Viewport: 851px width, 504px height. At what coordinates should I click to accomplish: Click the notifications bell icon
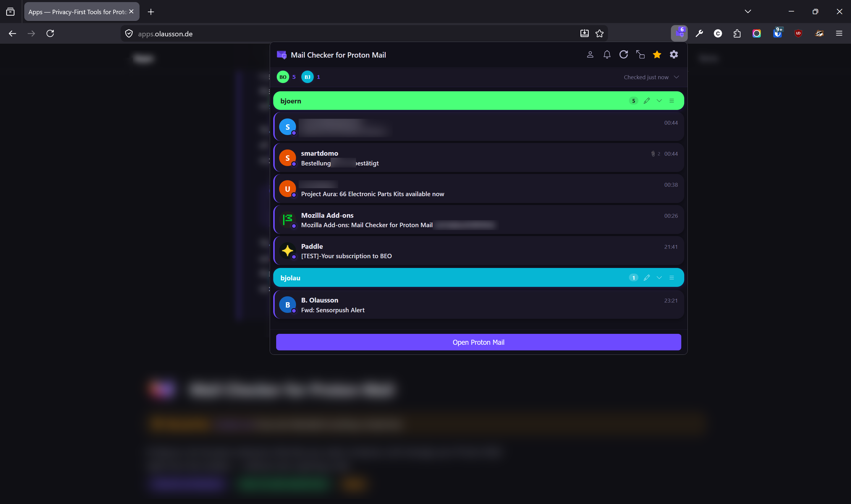pos(607,55)
